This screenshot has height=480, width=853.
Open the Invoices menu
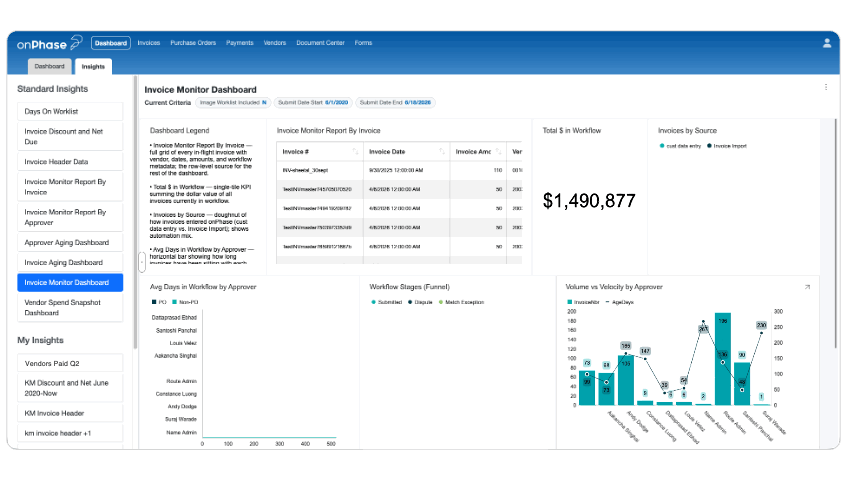pos(149,43)
